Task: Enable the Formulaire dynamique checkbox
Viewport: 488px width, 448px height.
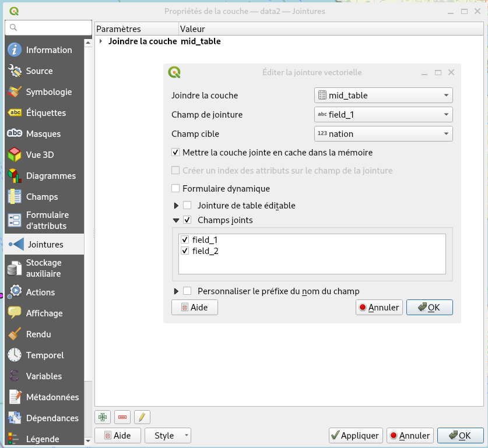Action: (x=175, y=188)
